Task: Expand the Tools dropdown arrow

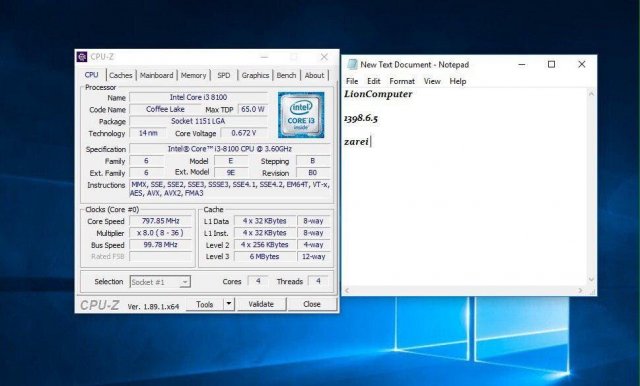Action: point(229,304)
